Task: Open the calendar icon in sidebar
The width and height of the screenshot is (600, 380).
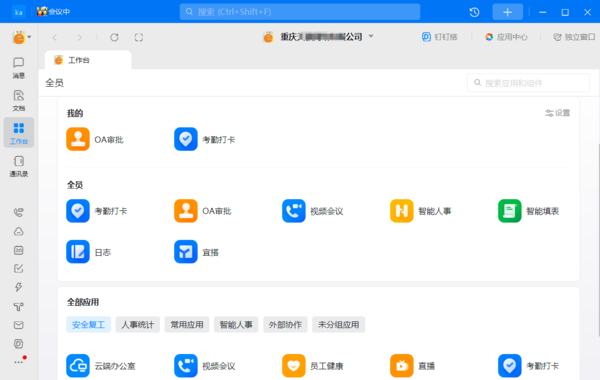Action: coord(18,250)
